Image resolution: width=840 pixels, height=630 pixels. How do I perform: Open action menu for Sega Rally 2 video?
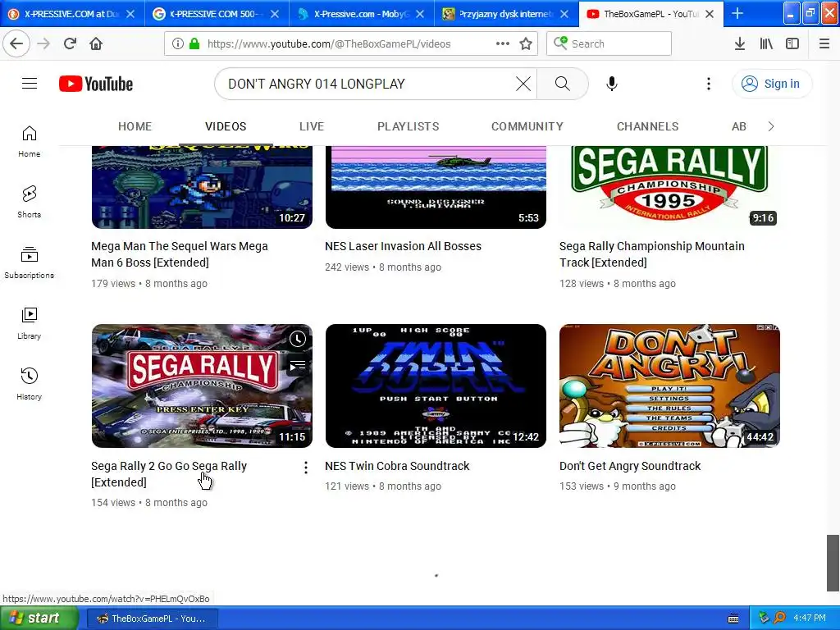[305, 468]
